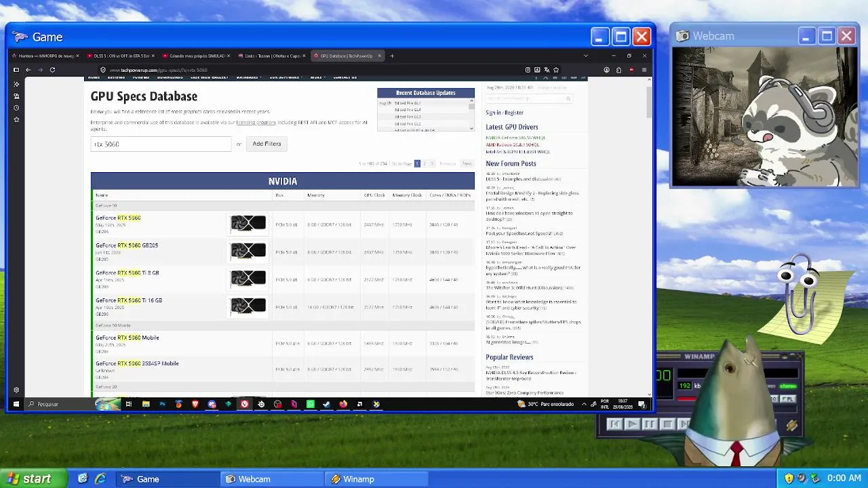This screenshot has width=868, height=488.
Task: Close the GPU Database TechPowerUp tab
Action: tap(380, 56)
